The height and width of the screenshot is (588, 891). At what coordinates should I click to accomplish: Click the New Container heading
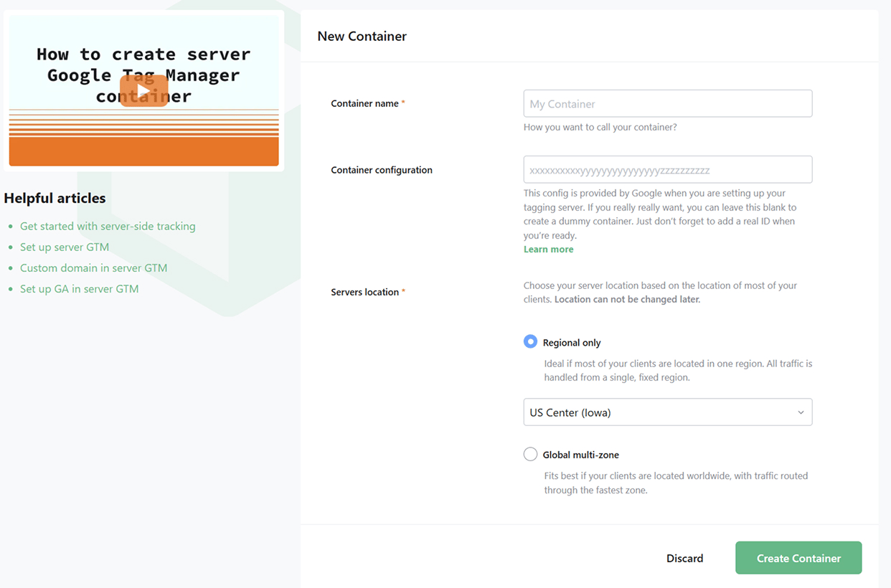click(x=362, y=36)
